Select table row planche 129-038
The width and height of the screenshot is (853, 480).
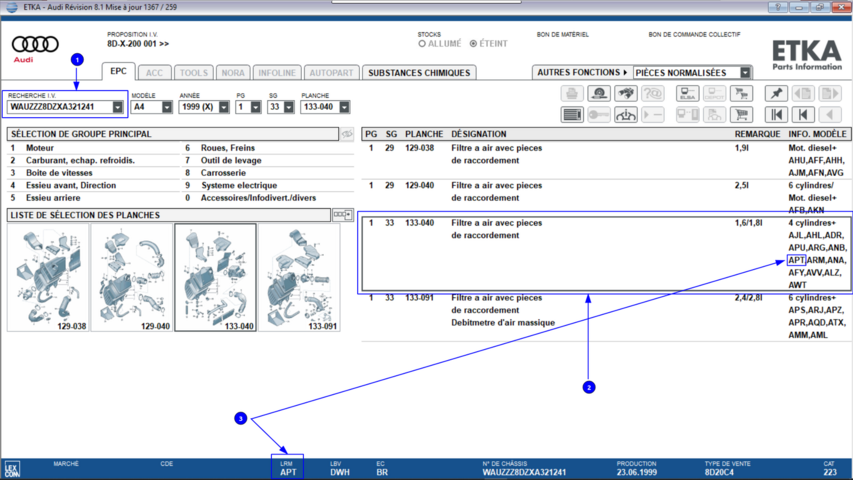(607, 161)
